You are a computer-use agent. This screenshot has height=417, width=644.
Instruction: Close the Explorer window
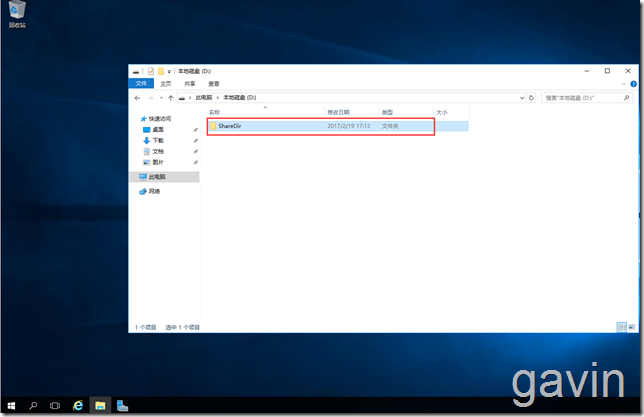click(628, 71)
